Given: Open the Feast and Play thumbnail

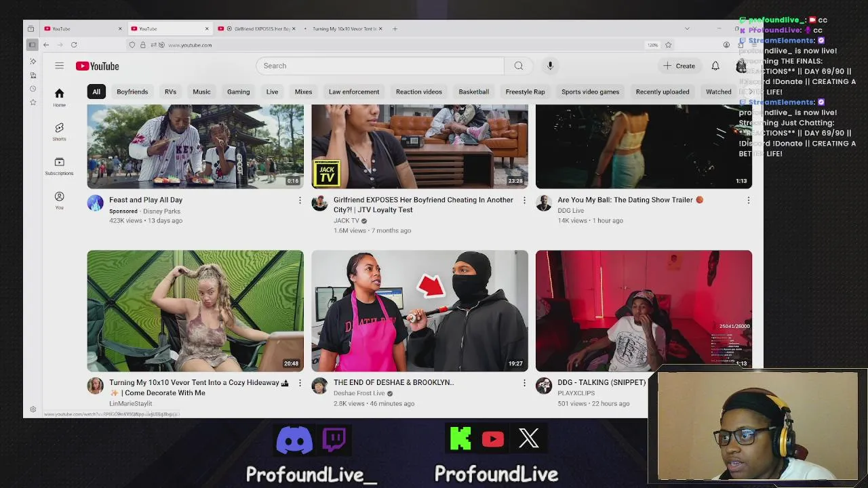Looking at the screenshot, I should 195,146.
